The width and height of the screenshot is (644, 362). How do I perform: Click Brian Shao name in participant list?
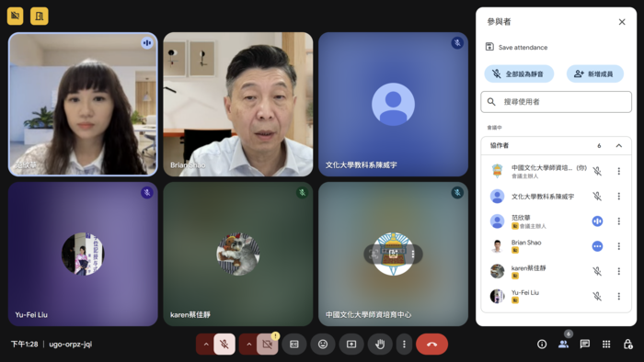pos(526,243)
